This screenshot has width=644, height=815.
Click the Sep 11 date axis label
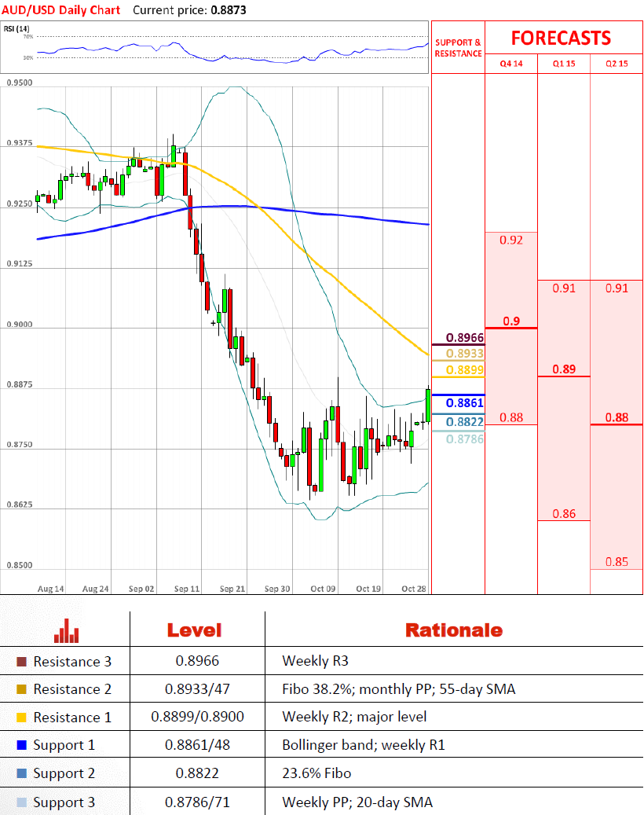click(x=187, y=589)
